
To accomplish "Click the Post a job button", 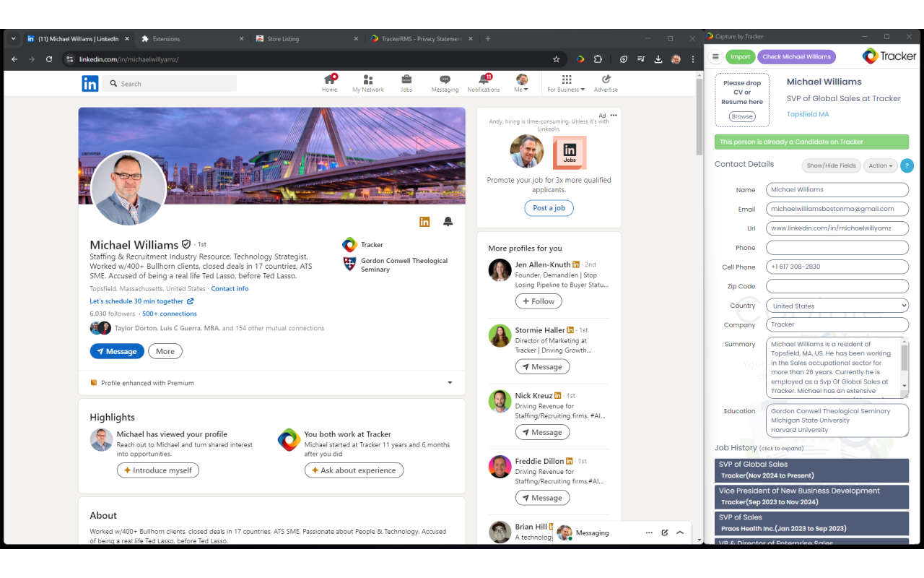I will (549, 208).
